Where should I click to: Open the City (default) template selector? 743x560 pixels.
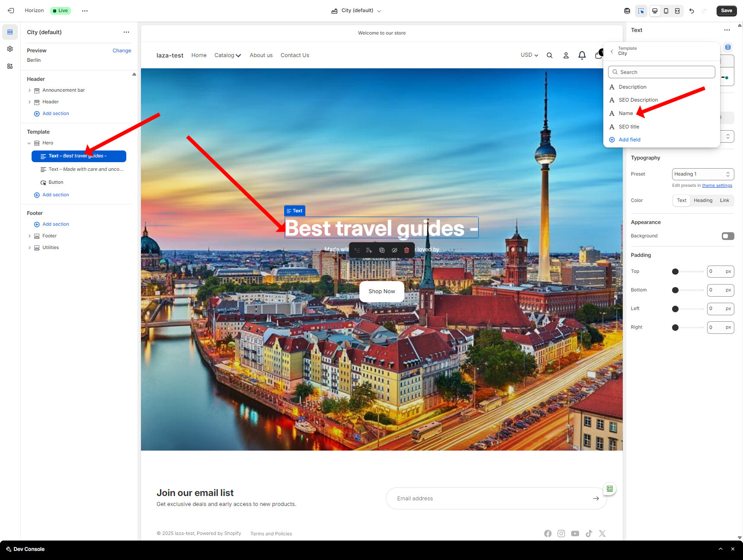click(356, 11)
